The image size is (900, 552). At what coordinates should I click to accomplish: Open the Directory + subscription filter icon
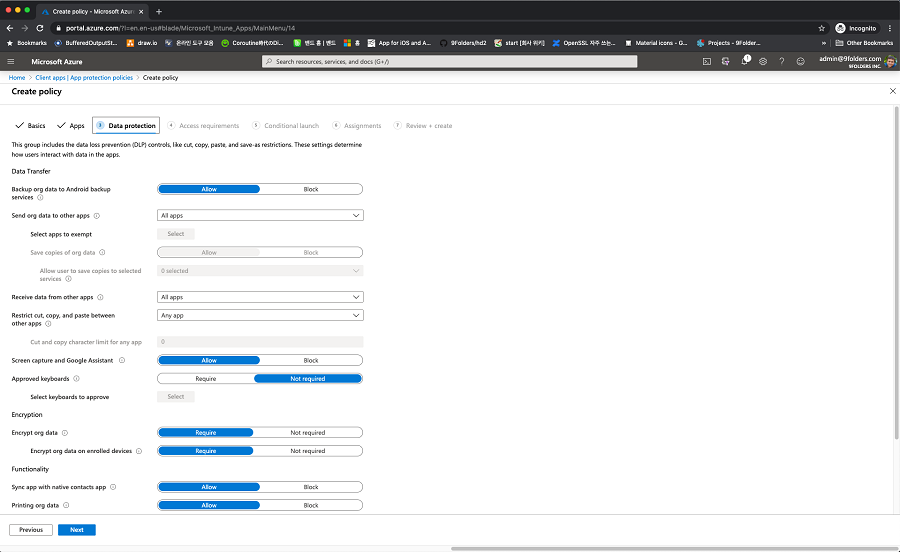(726, 61)
